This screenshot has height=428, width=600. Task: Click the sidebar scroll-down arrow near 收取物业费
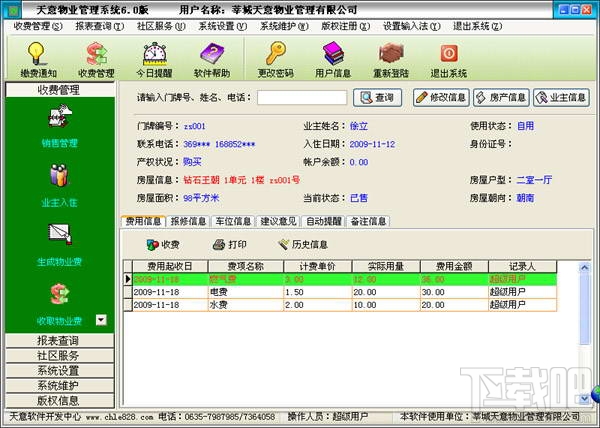(x=101, y=320)
